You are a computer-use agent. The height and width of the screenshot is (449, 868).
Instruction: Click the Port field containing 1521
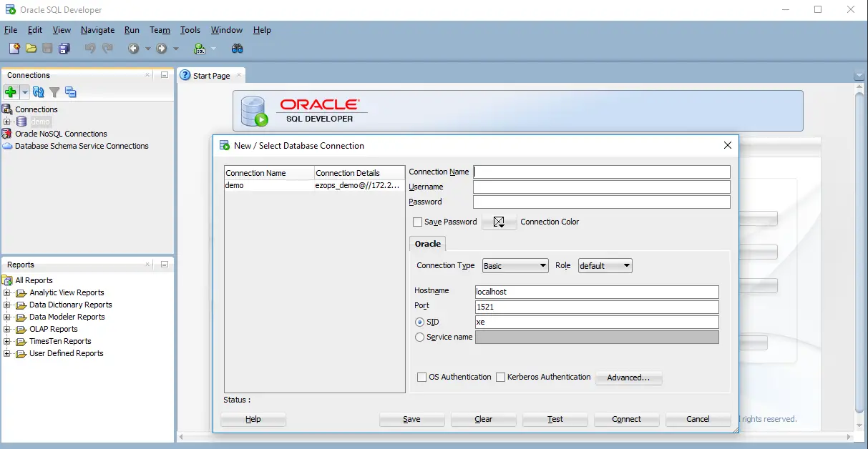point(597,307)
